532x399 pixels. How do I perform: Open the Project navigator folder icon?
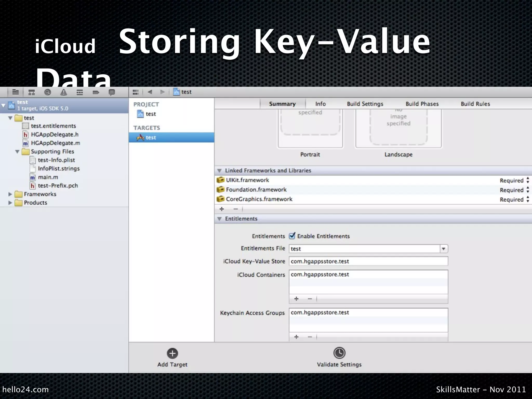tap(16, 92)
